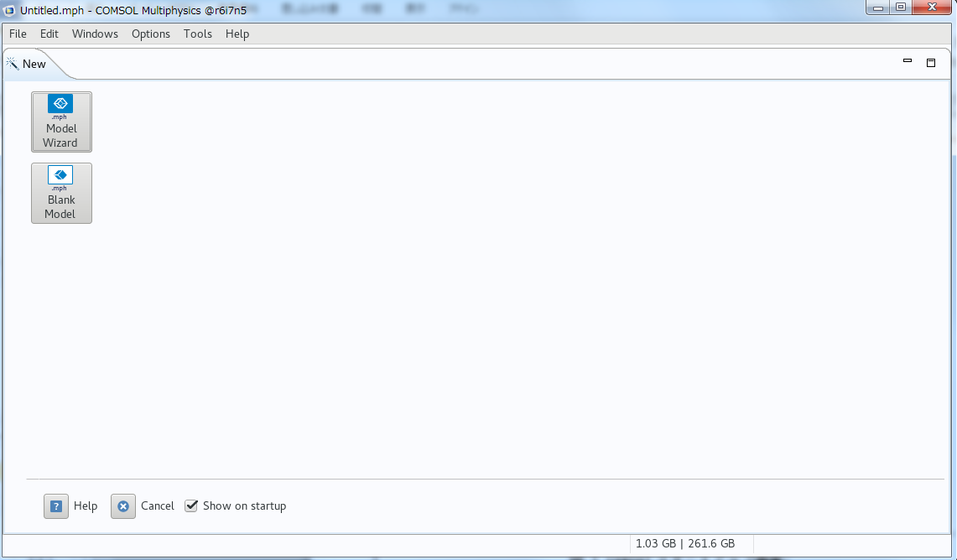
Task: Click the COMSOL application icon in title bar
Action: (9, 10)
